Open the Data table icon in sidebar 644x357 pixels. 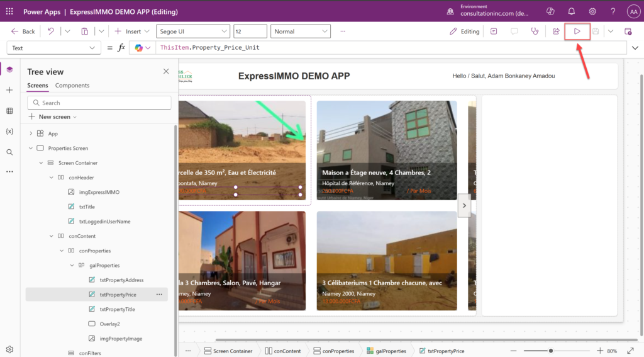(x=9, y=111)
